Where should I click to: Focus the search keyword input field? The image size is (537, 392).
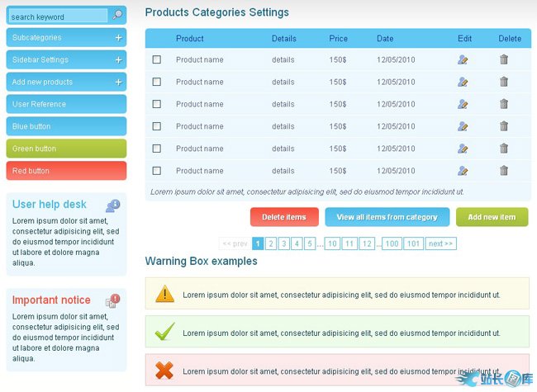click(58, 17)
